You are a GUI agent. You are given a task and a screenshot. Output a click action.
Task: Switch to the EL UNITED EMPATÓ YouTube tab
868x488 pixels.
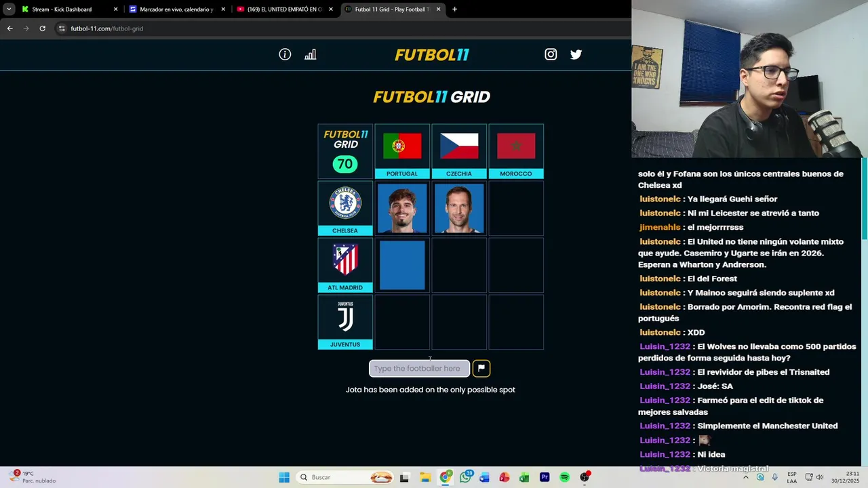tap(283, 9)
